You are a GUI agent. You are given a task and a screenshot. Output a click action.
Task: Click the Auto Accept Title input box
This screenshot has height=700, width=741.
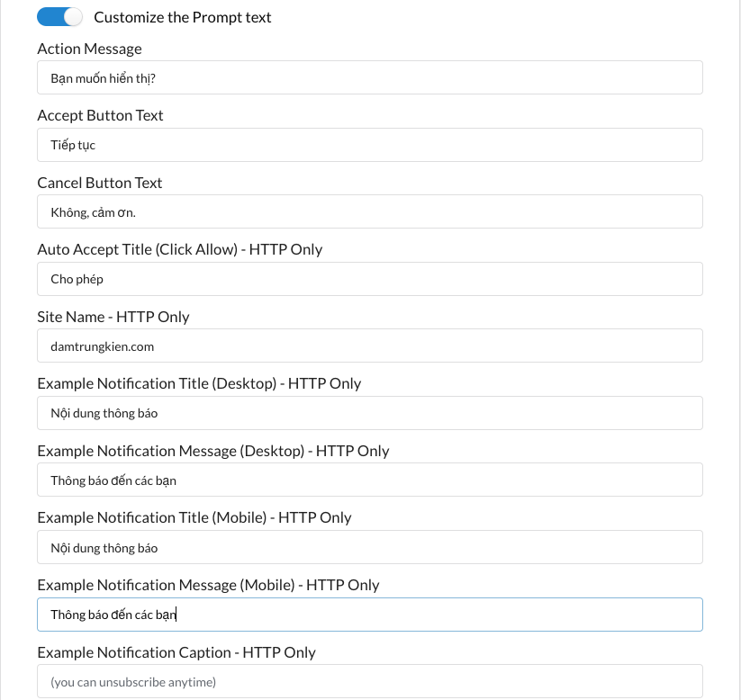(369, 279)
